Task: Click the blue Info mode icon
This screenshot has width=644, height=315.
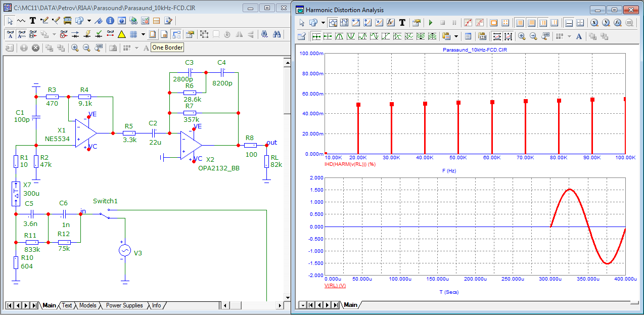Action: 110,21
